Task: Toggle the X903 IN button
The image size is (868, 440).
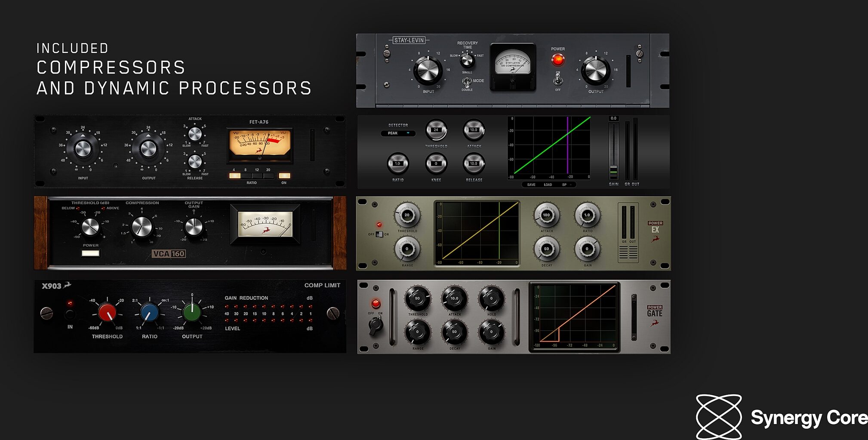Action: coord(70,314)
